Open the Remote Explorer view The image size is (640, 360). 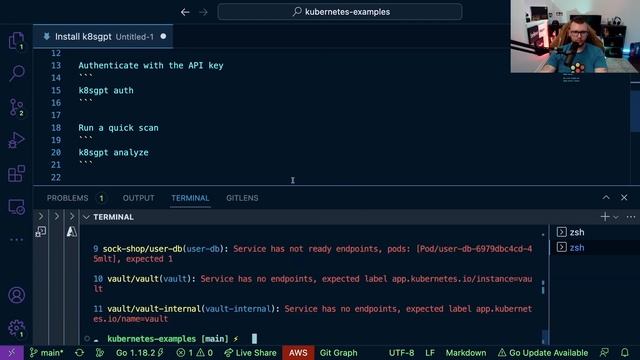coord(16,207)
